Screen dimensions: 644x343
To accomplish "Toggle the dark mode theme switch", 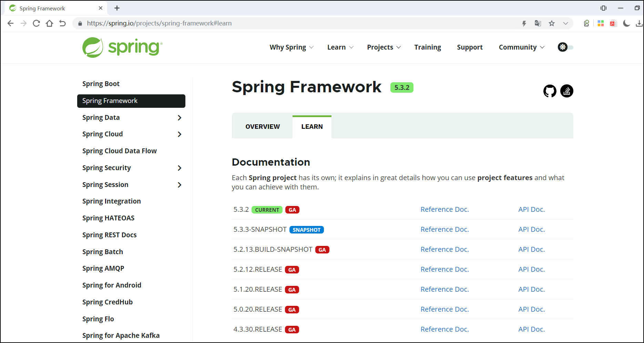I will click(565, 47).
